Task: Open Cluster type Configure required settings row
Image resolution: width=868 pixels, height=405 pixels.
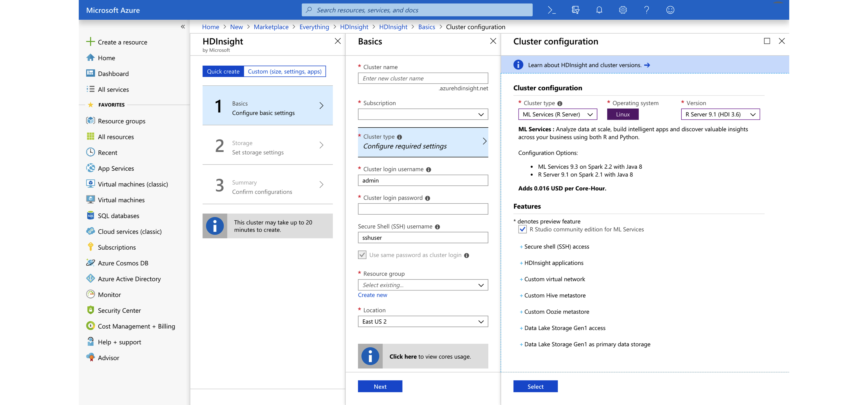Action: click(x=423, y=142)
